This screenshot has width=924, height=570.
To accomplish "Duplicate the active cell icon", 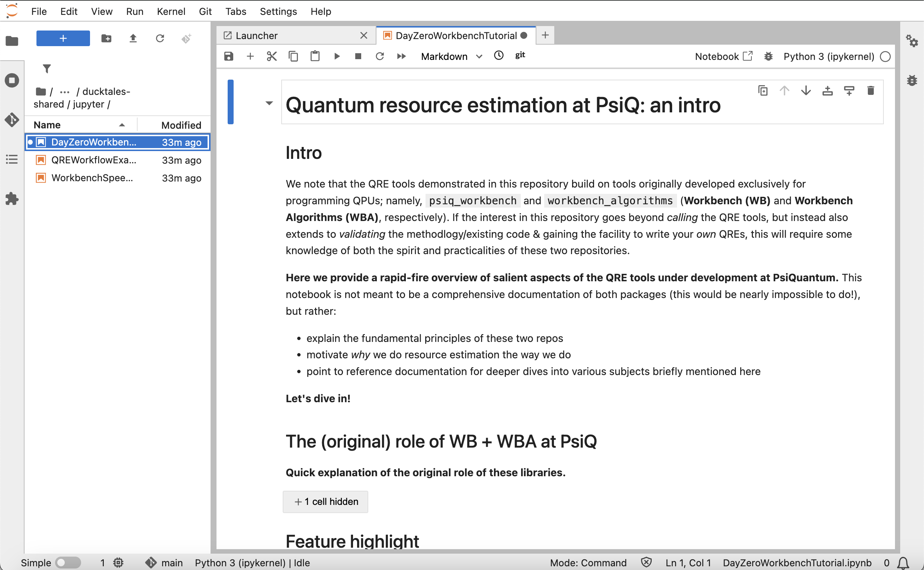I will click(763, 91).
